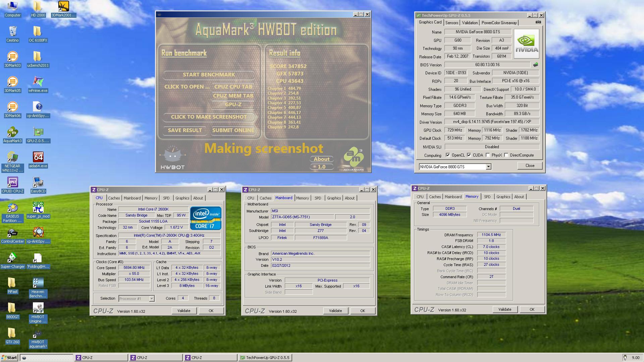644x362 pixels.
Task: Open SPD tab in CPU-Z Mainboard window
Action: click(x=318, y=198)
